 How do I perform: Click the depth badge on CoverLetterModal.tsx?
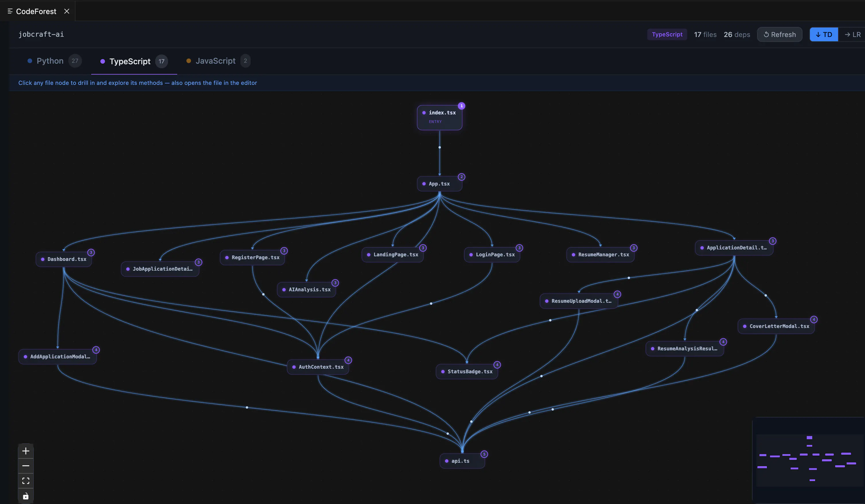pos(813,319)
